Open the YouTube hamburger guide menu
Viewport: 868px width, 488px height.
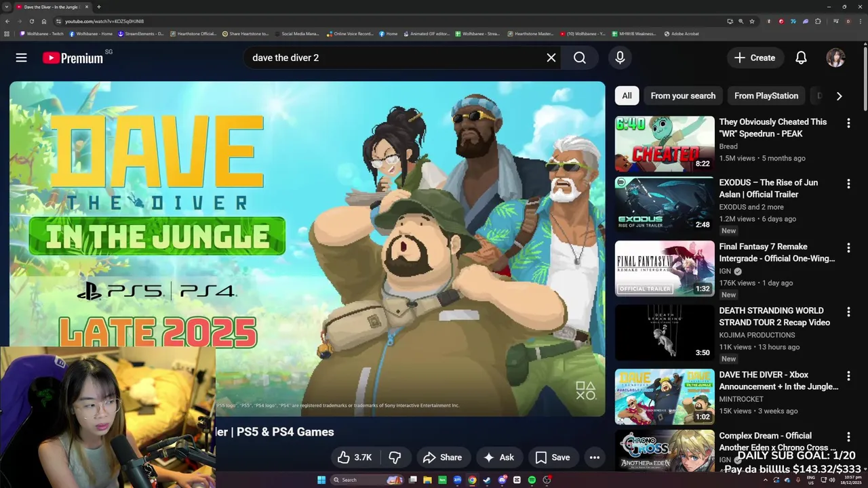coord(21,58)
